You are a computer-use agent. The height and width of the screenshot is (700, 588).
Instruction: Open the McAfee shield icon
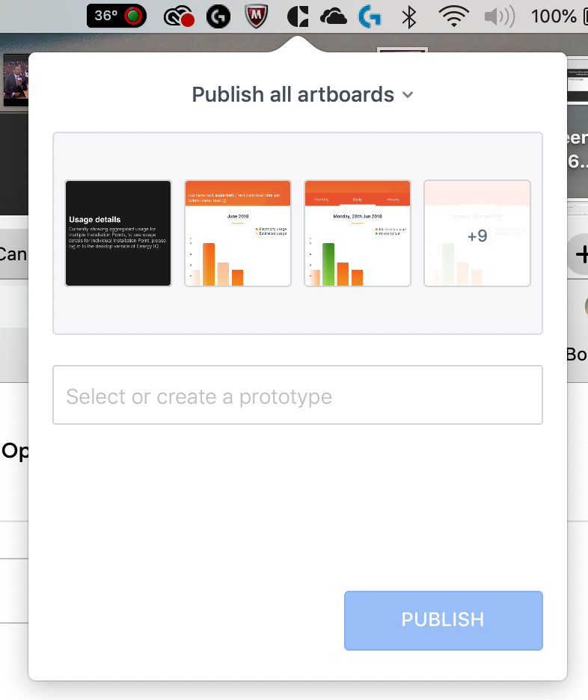(257, 16)
